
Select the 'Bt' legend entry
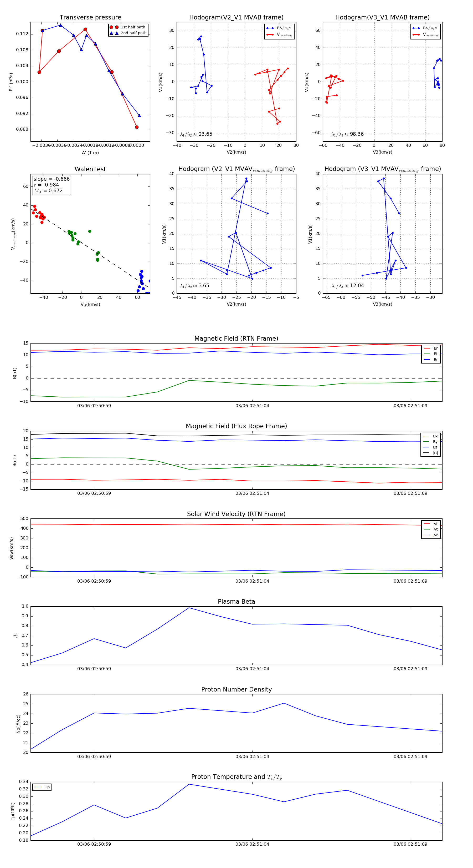point(431,354)
